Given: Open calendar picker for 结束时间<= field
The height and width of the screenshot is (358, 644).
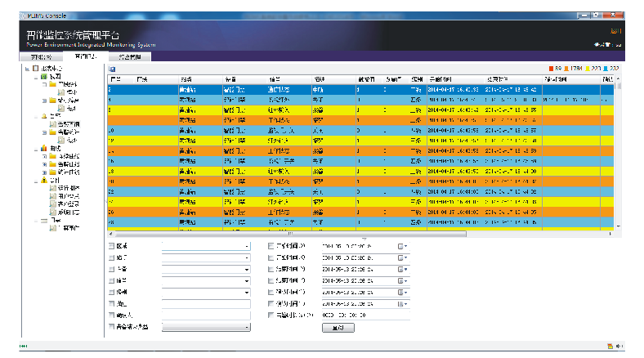Looking at the screenshot, I should [402, 281].
